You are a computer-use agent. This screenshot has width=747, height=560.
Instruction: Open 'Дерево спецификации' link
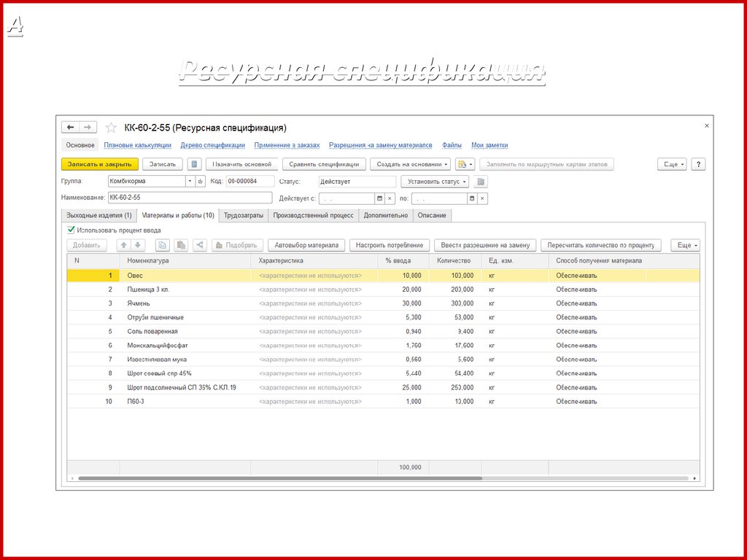pos(212,145)
